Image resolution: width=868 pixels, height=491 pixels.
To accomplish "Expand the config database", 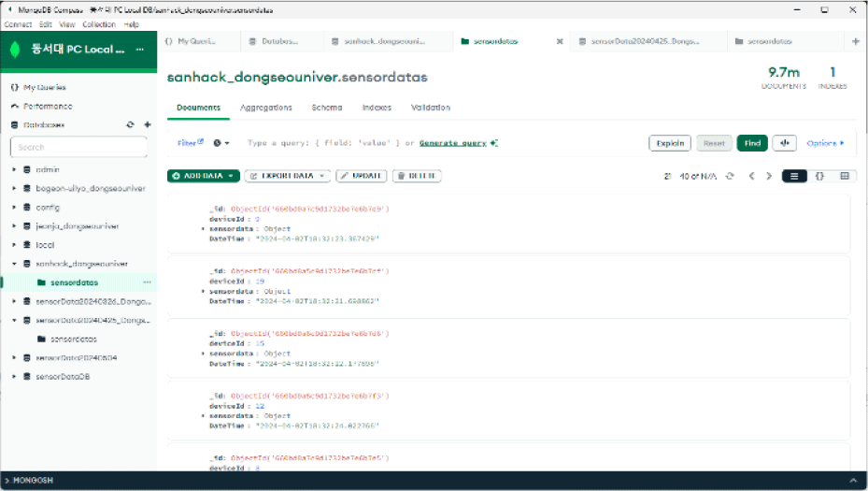I will tap(14, 208).
